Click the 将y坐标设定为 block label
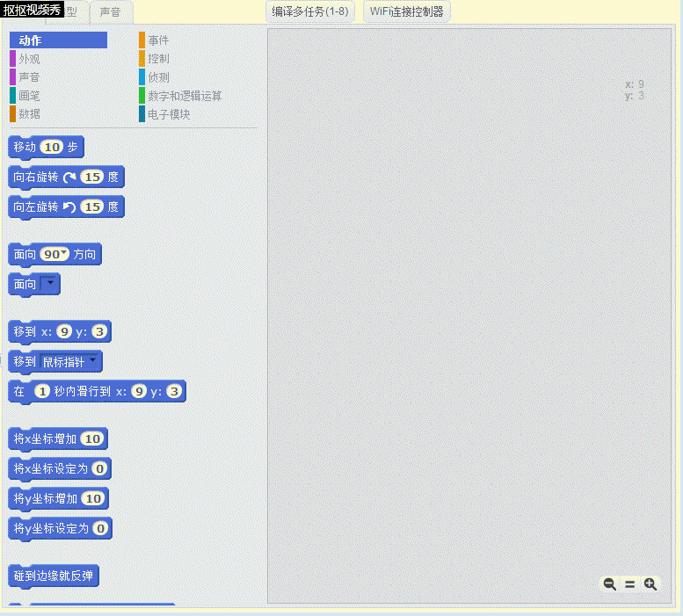The height and width of the screenshot is (616, 683). click(x=51, y=528)
